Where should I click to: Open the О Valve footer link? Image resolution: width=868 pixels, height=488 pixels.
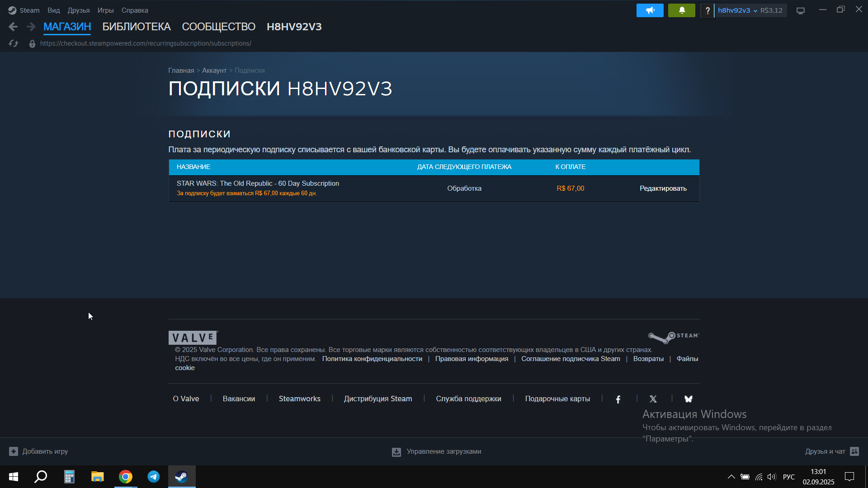coord(186,399)
